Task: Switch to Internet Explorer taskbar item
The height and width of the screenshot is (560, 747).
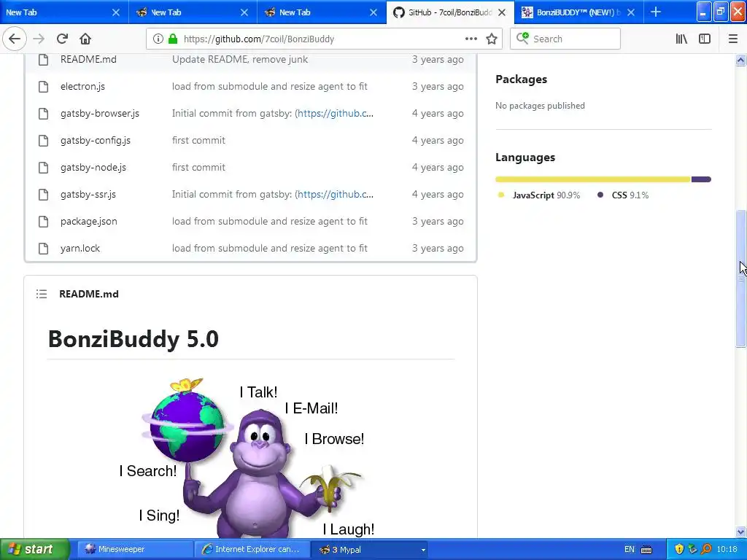Action: click(x=252, y=549)
